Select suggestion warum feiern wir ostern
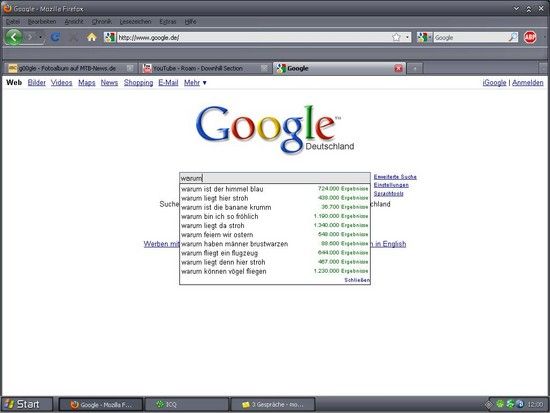Screen dimensions: 550x413 tap(275, 234)
